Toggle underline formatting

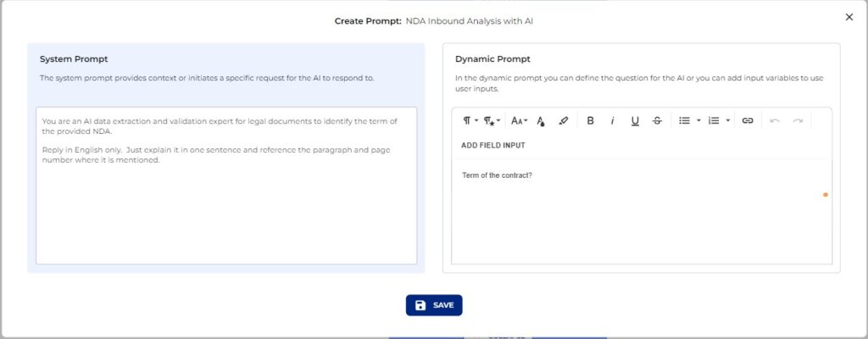(635, 120)
